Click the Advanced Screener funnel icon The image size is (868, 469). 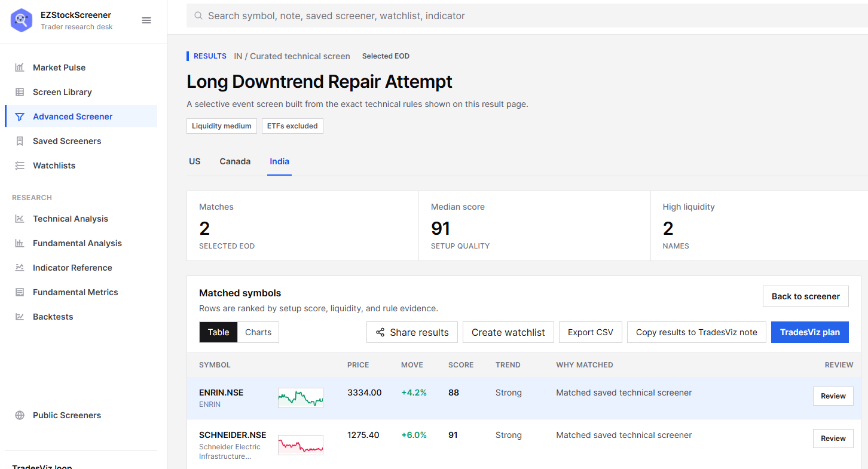[x=20, y=117]
